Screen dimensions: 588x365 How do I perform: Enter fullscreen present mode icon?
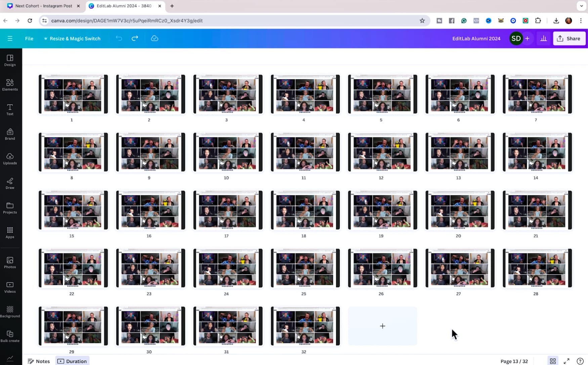tap(566, 361)
